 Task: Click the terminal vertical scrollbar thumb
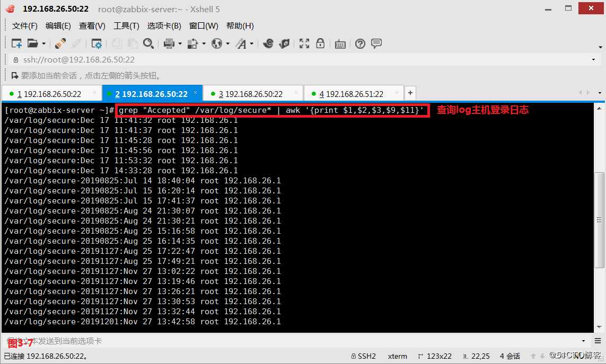[600, 220]
